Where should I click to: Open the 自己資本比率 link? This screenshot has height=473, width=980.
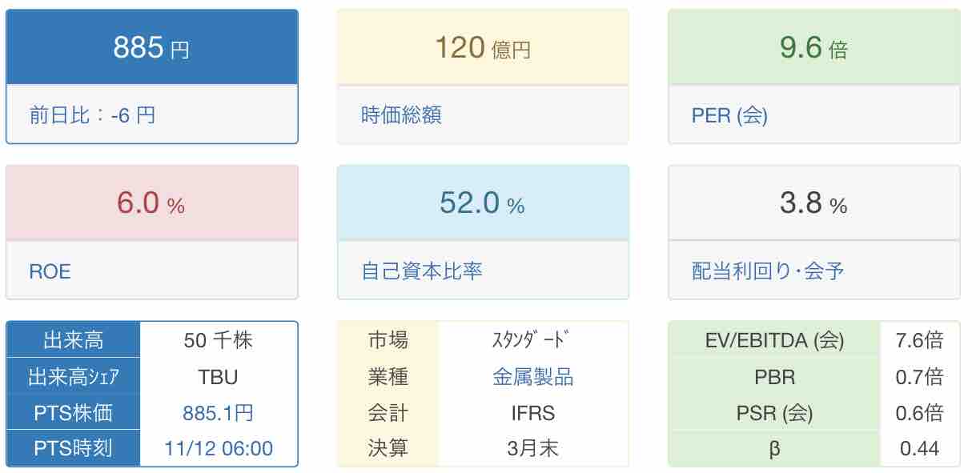422,271
